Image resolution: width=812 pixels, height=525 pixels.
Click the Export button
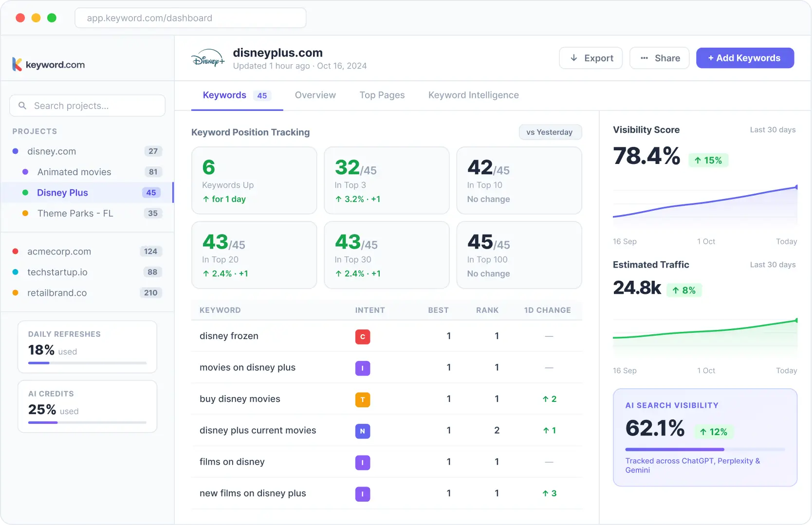click(591, 58)
